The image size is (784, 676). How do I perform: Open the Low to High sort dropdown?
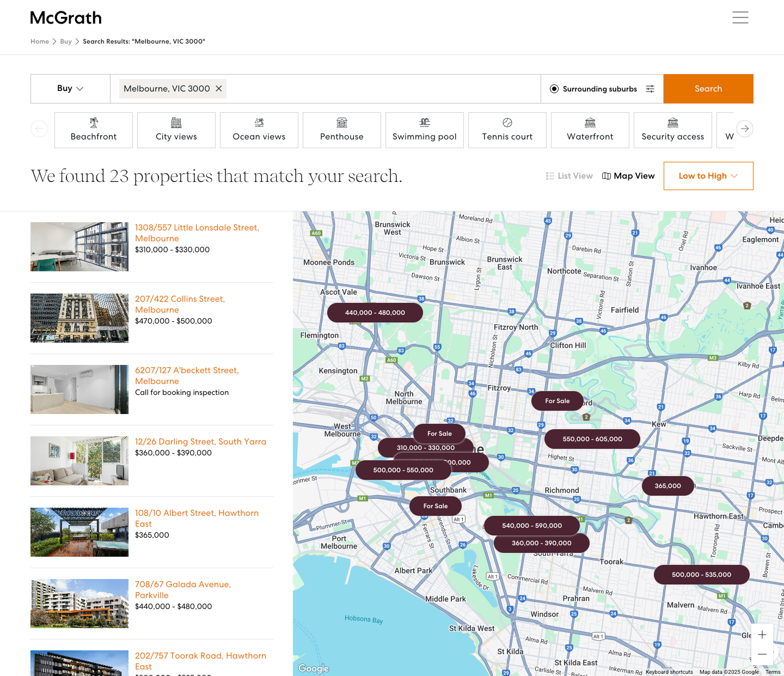click(708, 176)
